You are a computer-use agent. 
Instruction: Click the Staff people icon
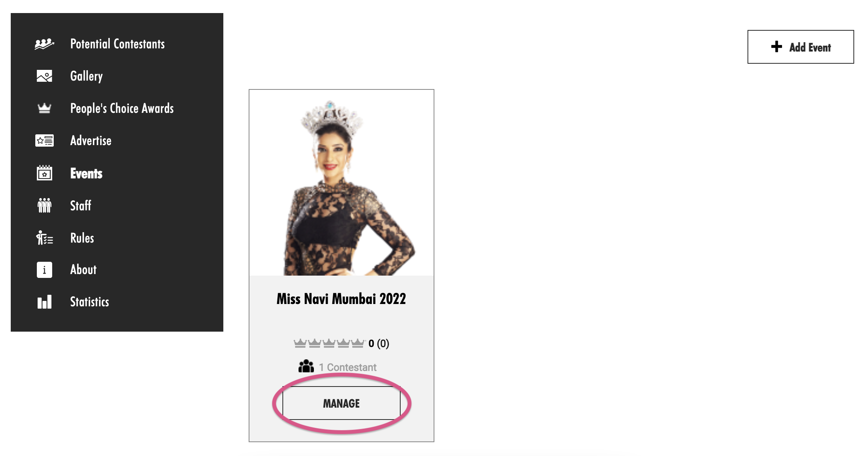44,205
